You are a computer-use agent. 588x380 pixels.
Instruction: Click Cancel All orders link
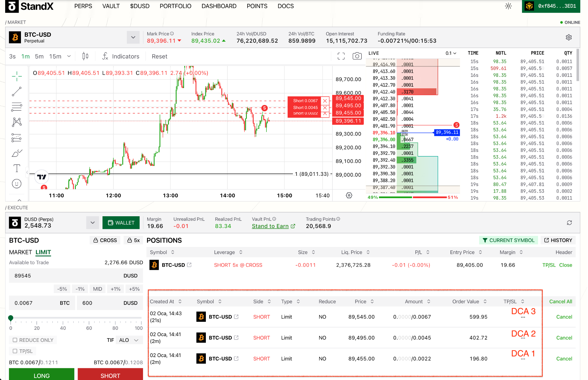560,301
